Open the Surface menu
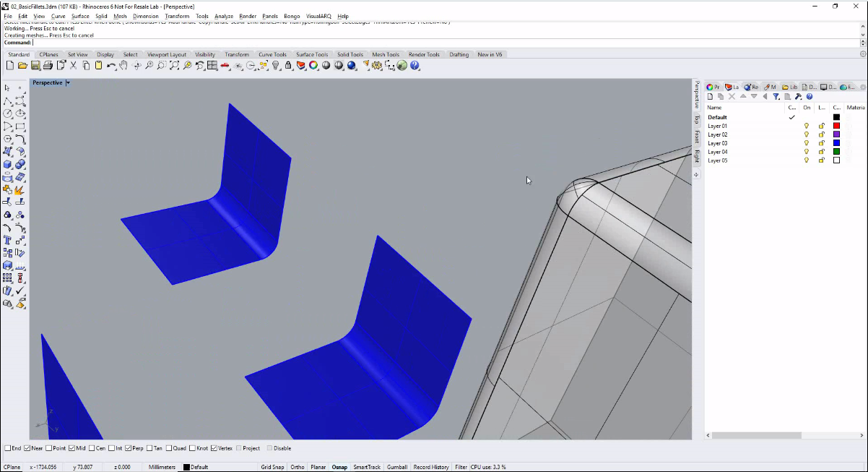 tap(80, 16)
